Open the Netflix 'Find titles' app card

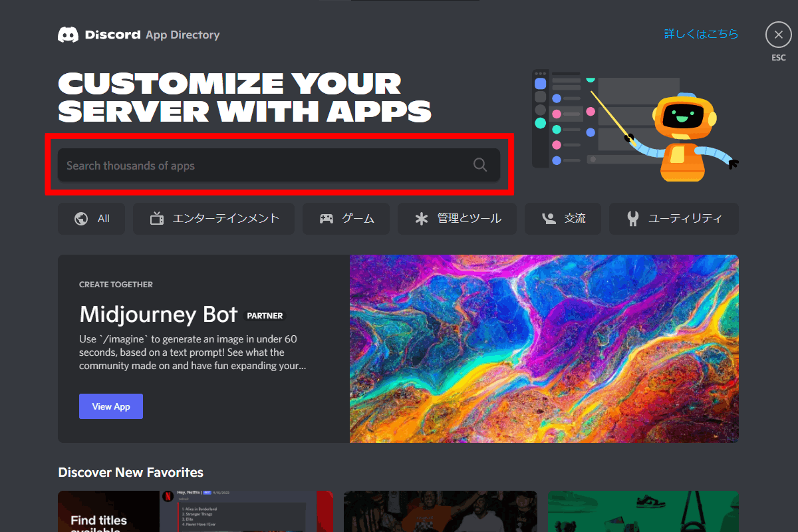196,511
